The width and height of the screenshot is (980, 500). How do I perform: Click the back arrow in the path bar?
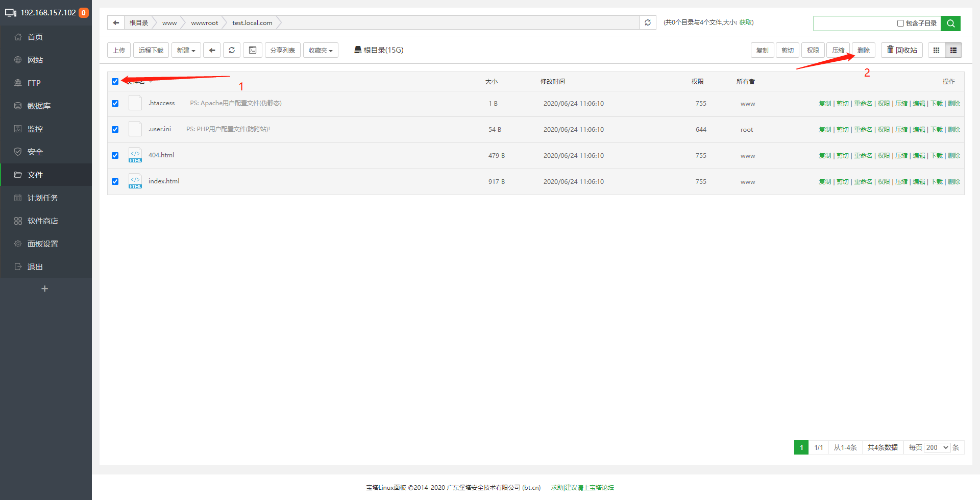click(116, 22)
